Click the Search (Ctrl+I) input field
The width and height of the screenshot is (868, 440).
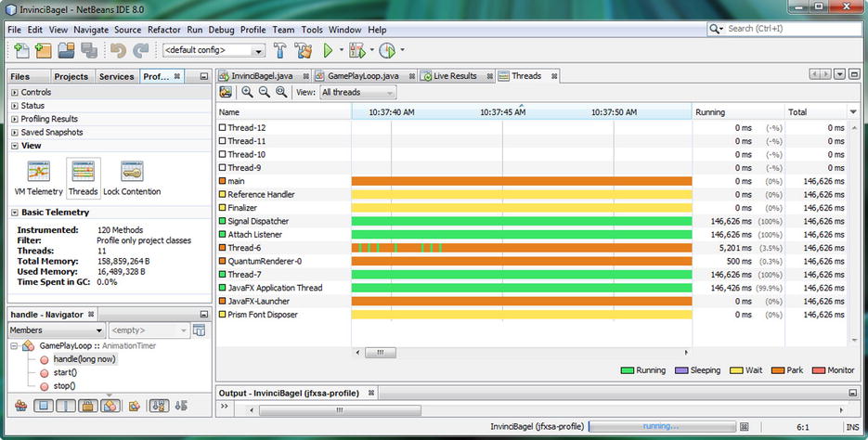tap(794, 29)
